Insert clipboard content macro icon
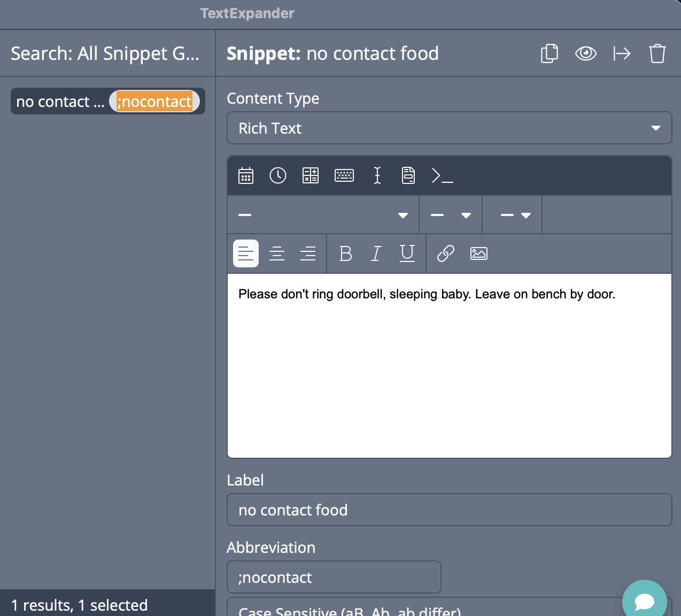The width and height of the screenshot is (681, 616). (408, 175)
